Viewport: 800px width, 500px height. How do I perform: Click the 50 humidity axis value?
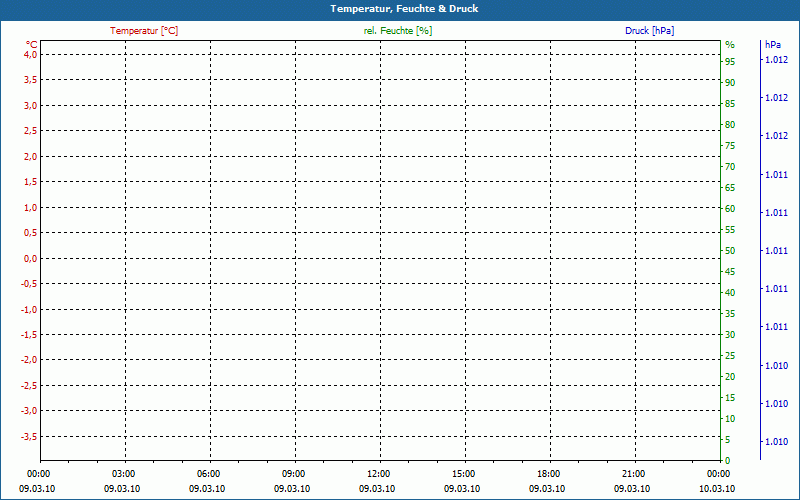[x=730, y=251]
